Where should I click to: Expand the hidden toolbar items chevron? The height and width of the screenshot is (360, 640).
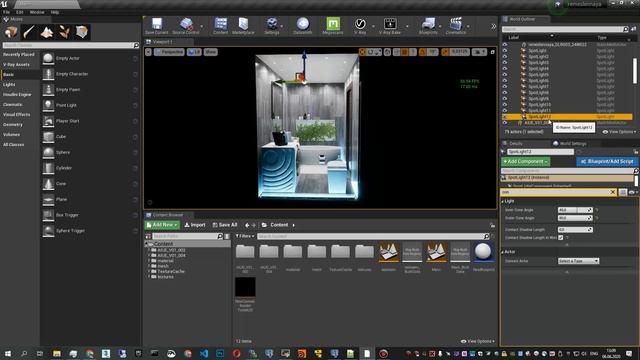(493, 26)
